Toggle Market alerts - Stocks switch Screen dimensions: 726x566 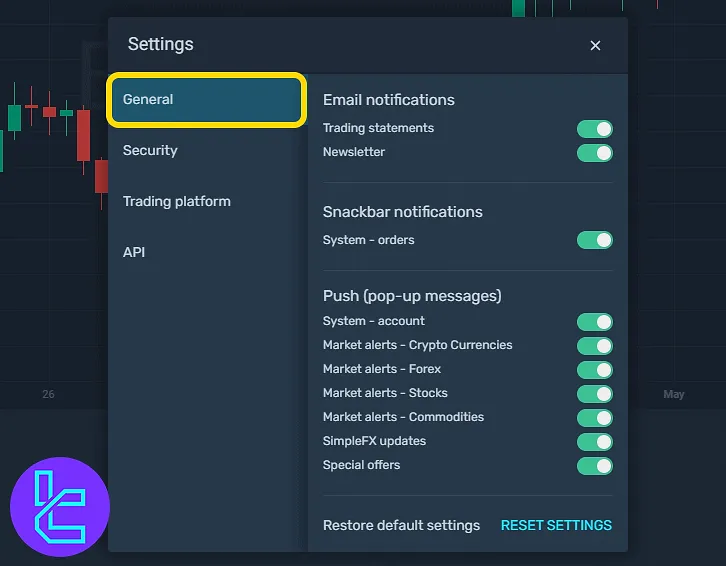(595, 394)
